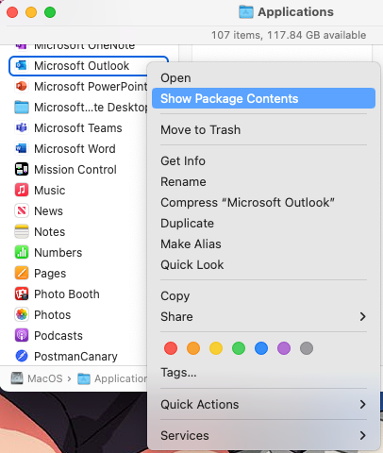Select the "News" file name
The image size is (383, 453).
tap(49, 211)
